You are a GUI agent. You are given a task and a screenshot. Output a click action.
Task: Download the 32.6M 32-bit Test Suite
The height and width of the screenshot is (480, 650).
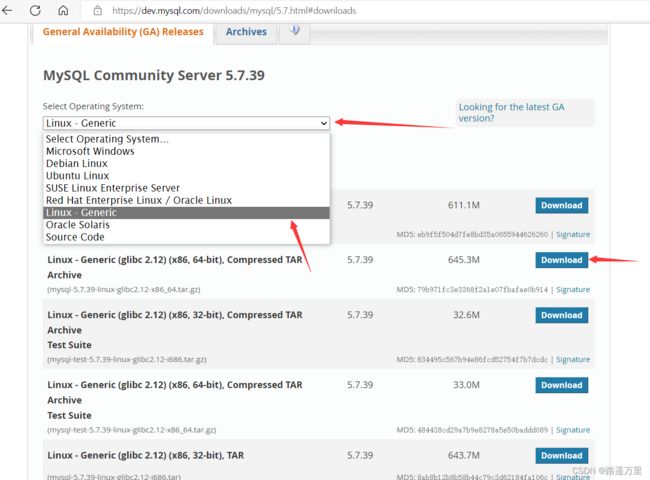pos(561,315)
